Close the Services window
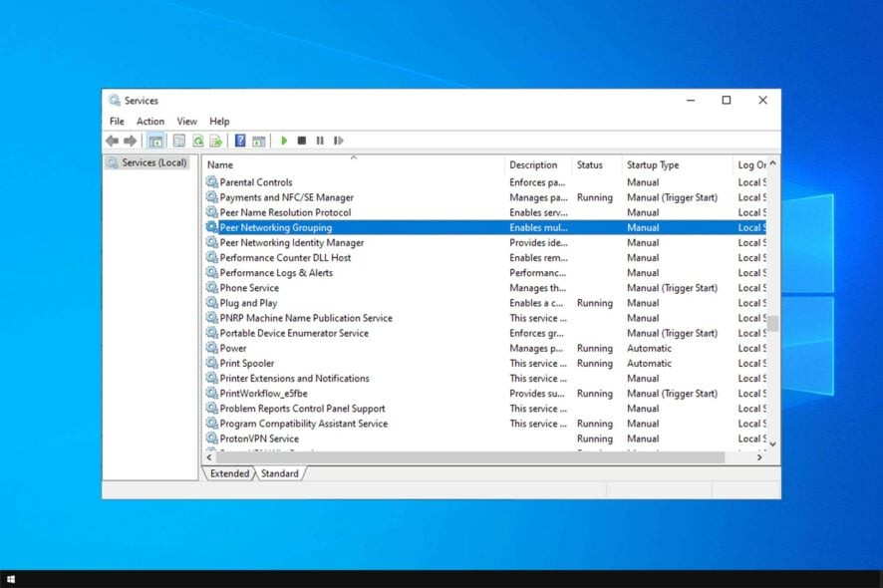The width and height of the screenshot is (883, 588). click(x=762, y=101)
